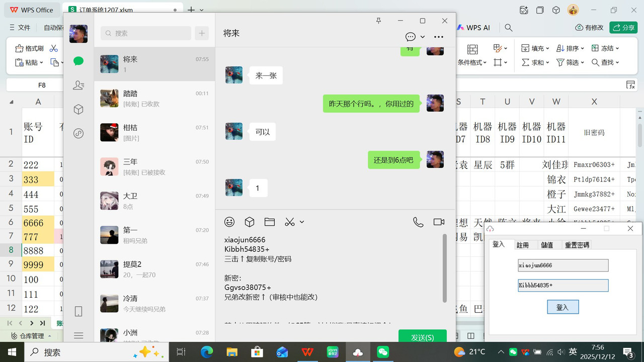Click the 有修改 cloud status button

(x=589, y=28)
